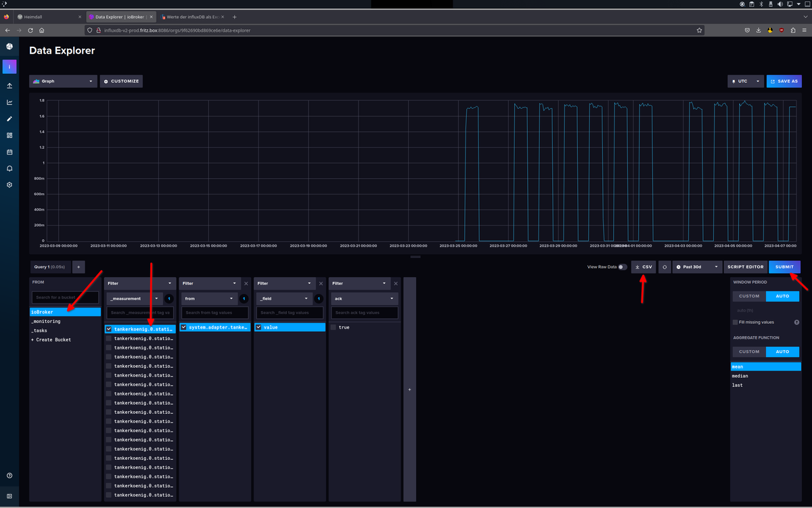Screen dimensions: 812x508
Task: Click the browser home icon
Action: tap(42, 30)
